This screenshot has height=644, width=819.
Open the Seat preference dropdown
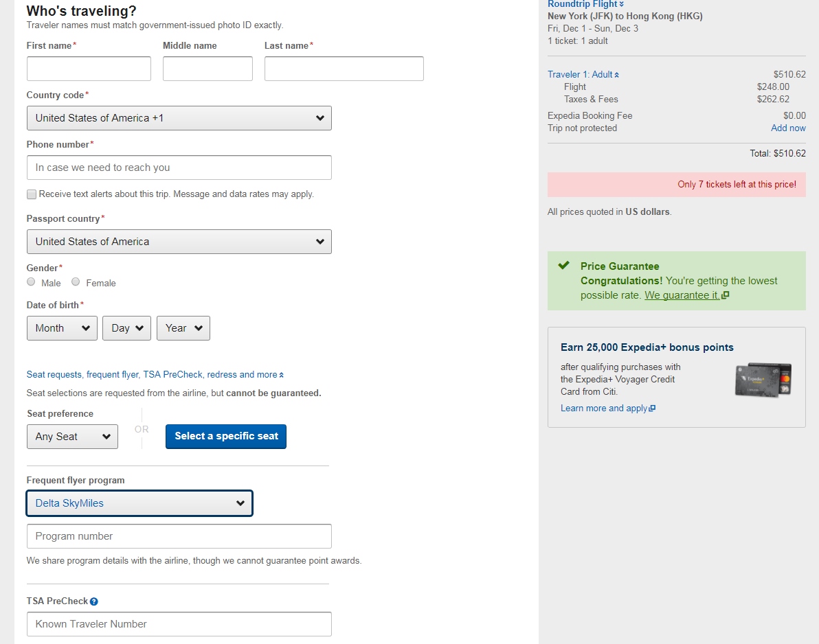point(72,437)
